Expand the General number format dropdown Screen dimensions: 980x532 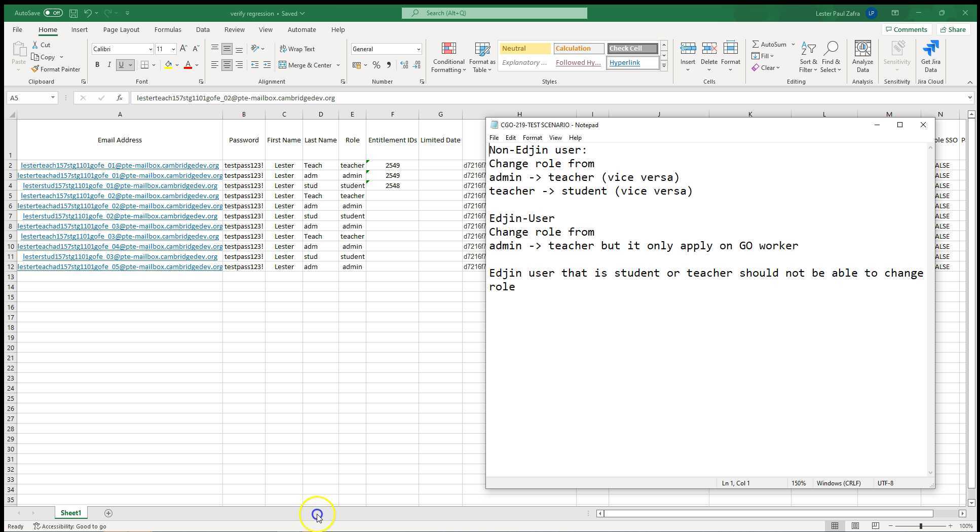419,49
